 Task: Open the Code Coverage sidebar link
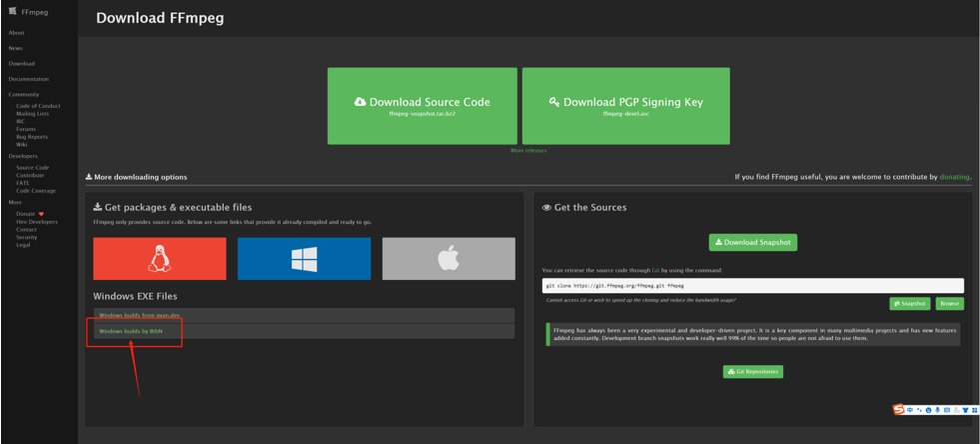coord(36,191)
